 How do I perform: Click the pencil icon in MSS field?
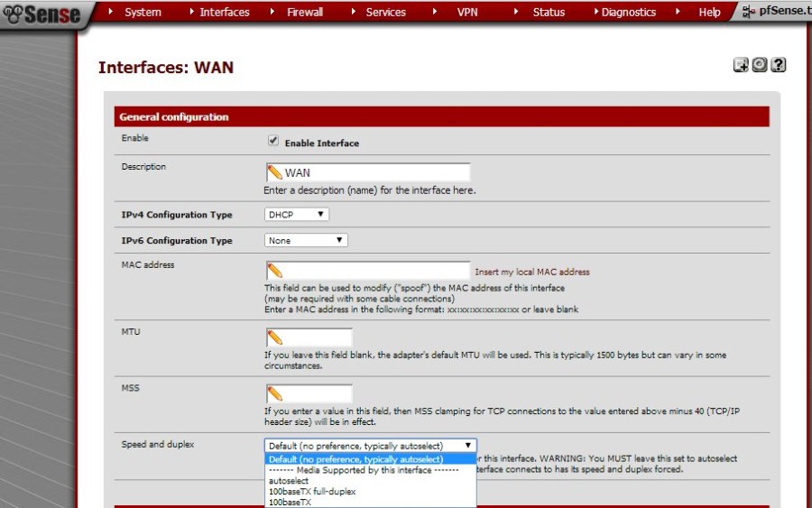[x=275, y=393]
